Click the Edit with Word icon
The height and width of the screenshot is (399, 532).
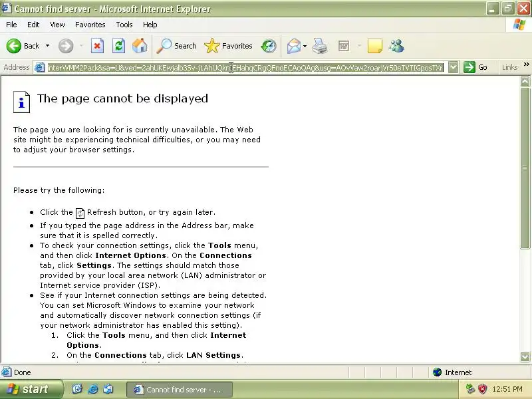click(344, 46)
